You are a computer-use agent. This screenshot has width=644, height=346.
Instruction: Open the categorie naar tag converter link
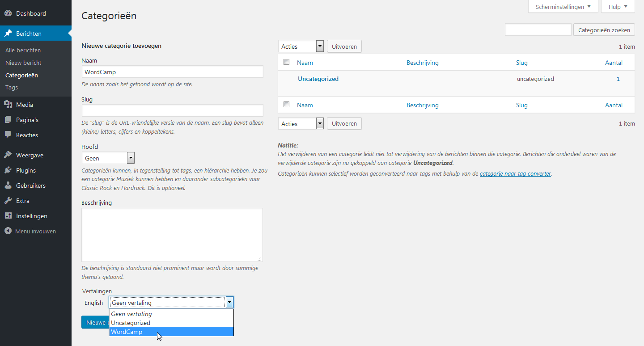tap(515, 173)
